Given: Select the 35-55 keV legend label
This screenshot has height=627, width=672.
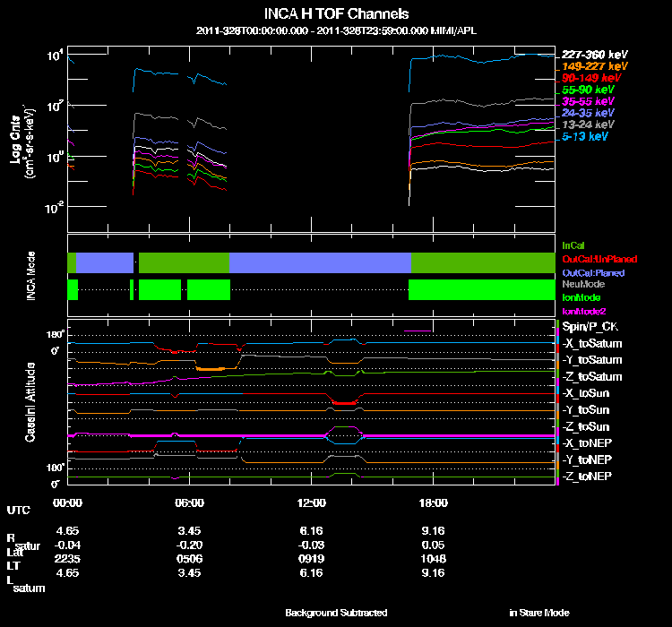Looking at the screenshot, I should [x=588, y=101].
